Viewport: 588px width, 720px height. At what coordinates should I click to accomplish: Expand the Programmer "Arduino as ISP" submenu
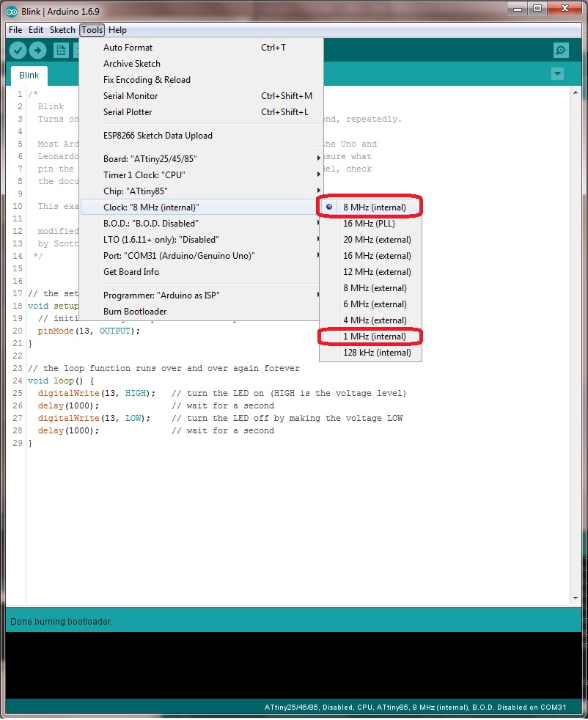point(200,295)
